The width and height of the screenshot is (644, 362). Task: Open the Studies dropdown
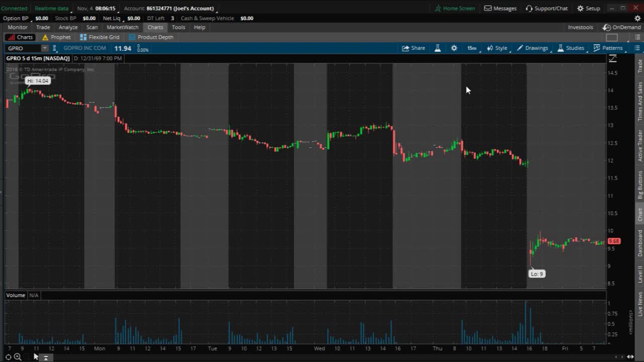571,48
